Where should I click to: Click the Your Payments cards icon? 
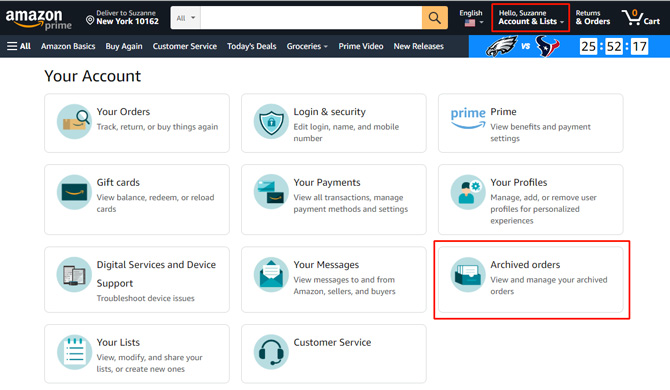point(271,192)
